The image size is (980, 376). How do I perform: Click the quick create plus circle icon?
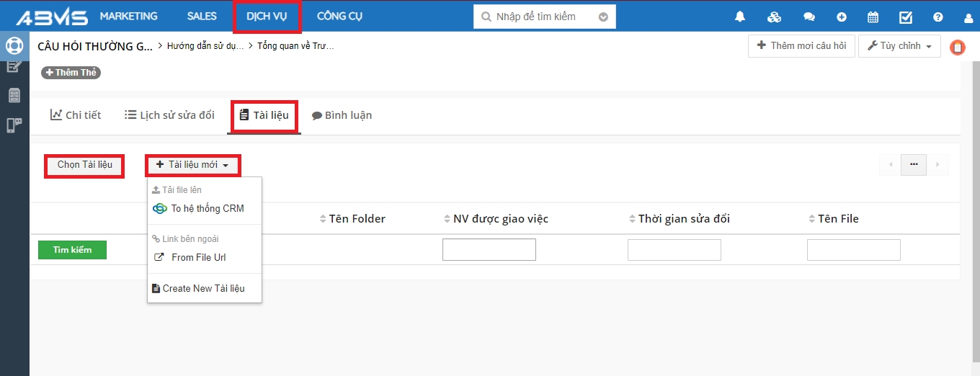[x=842, y=17]
